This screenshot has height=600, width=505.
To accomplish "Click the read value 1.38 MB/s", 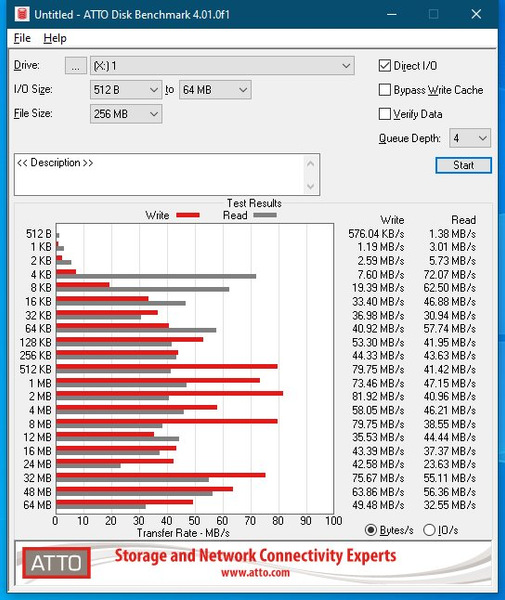I will (452, 234).
